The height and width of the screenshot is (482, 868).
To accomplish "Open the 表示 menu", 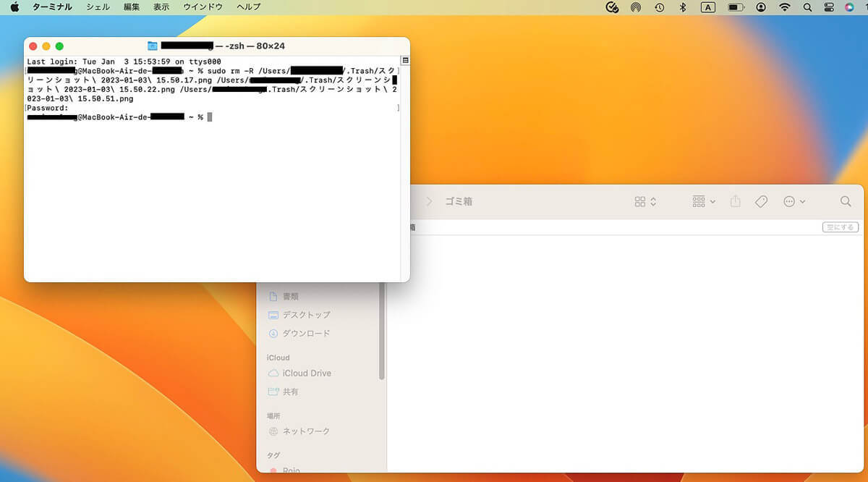I will click(x=161, y=7).
